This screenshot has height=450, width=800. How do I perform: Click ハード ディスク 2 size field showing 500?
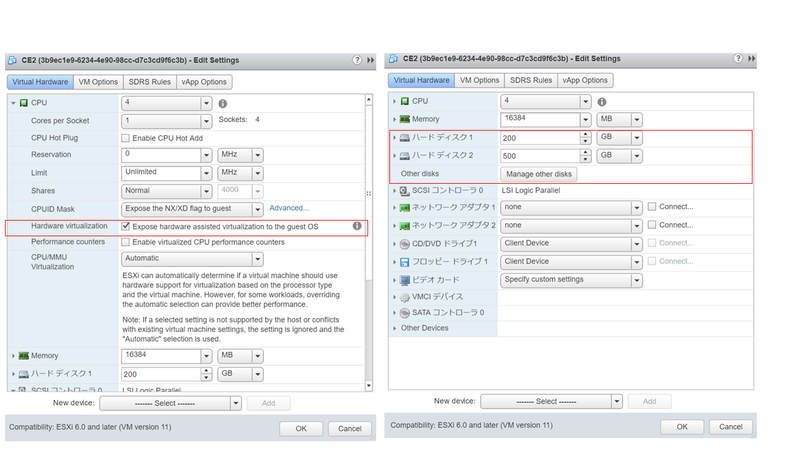[x=540, y=156]
